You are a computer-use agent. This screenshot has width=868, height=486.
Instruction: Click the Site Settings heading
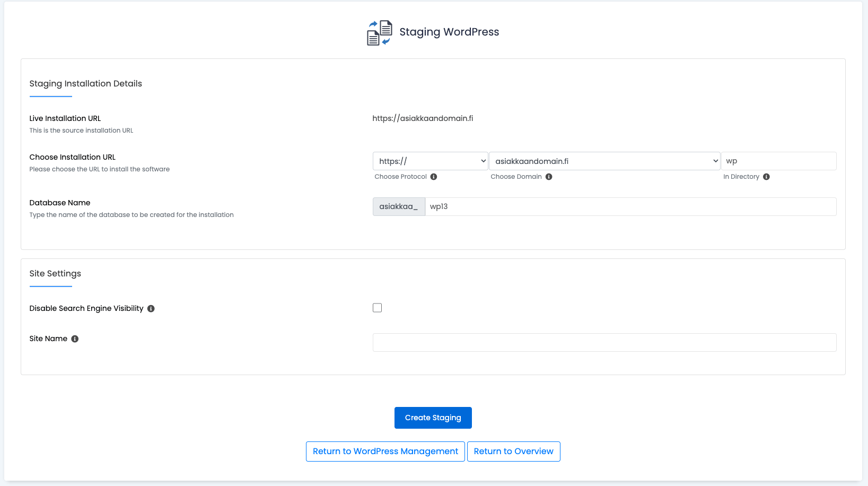click(55, 274)
